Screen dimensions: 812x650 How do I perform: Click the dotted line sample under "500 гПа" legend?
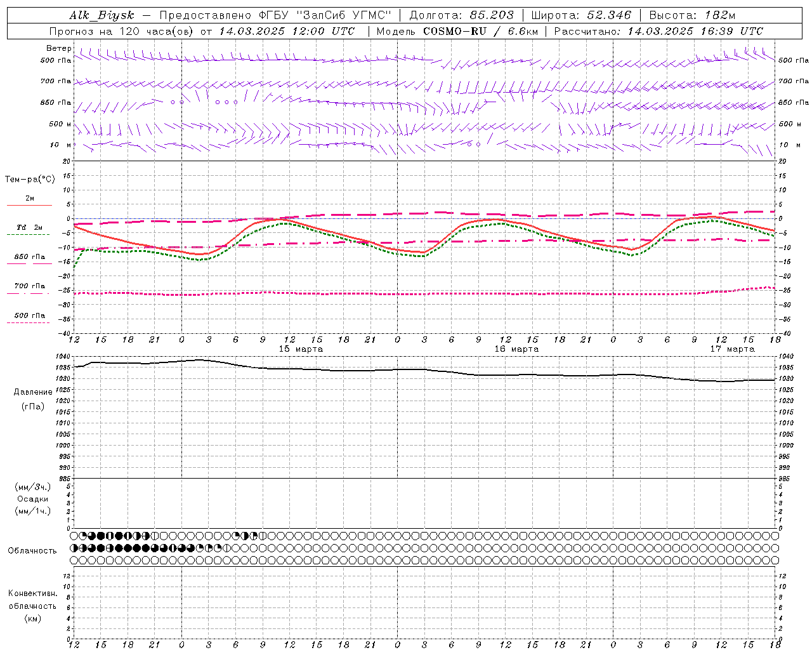tap(28, 323)
